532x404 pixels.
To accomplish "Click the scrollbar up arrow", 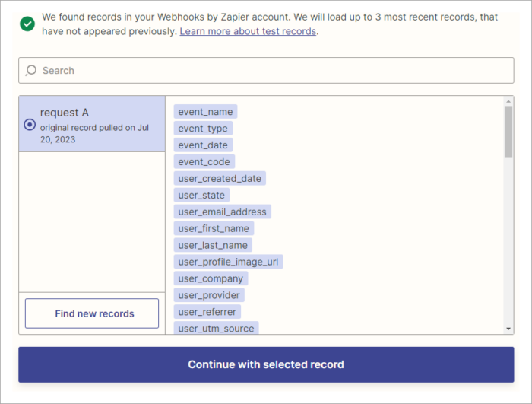I will click(x=508, y=101).
